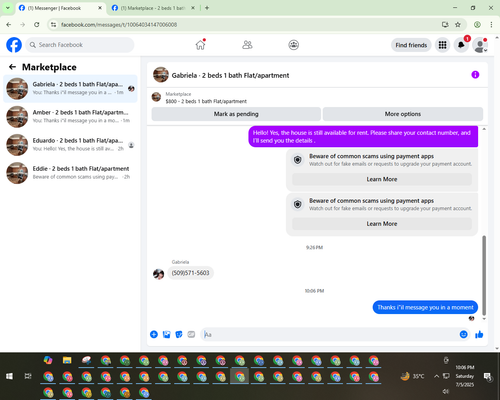Open Eddie's 2 beds 1 bath conversation
This screenshot has width=500, height=400.
coord(70,173)
